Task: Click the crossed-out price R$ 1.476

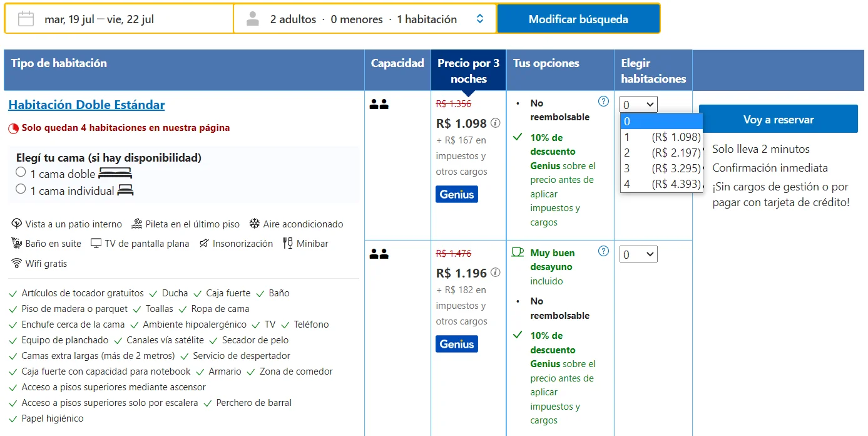Action: coord(454,254)
